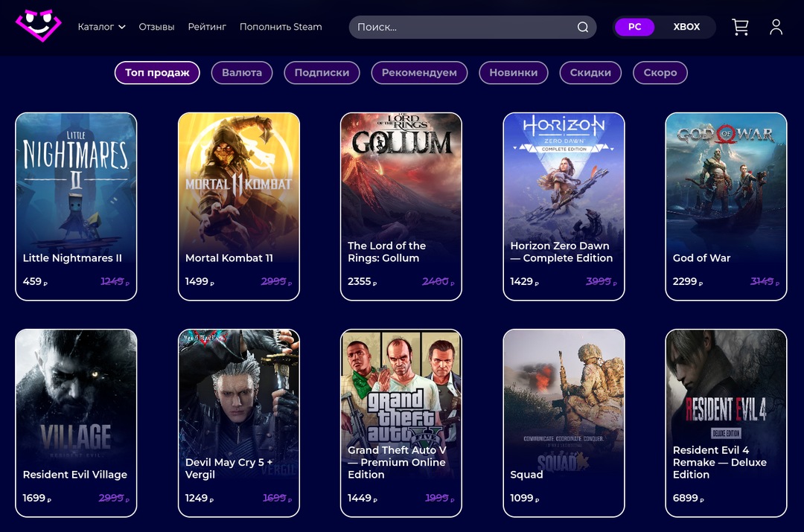The height and width of the screenshot is (532, 804).
Task: Go to Пополнить Steam
Action: tap(281, 27)
